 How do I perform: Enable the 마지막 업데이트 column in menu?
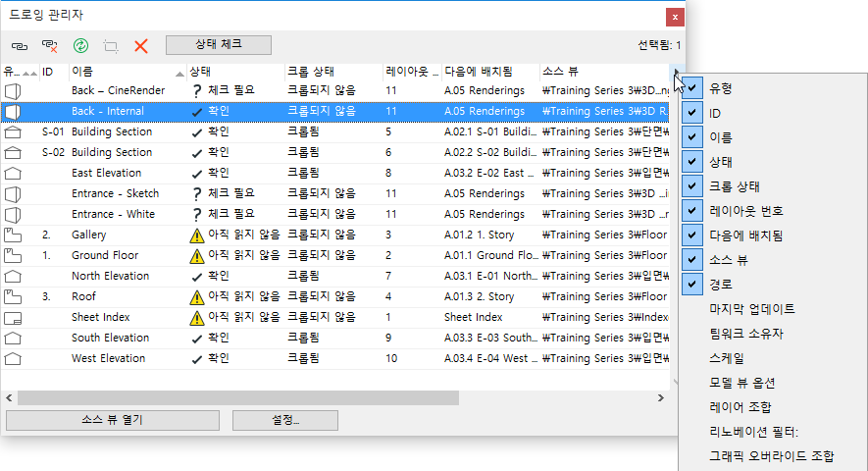[751, 309]
